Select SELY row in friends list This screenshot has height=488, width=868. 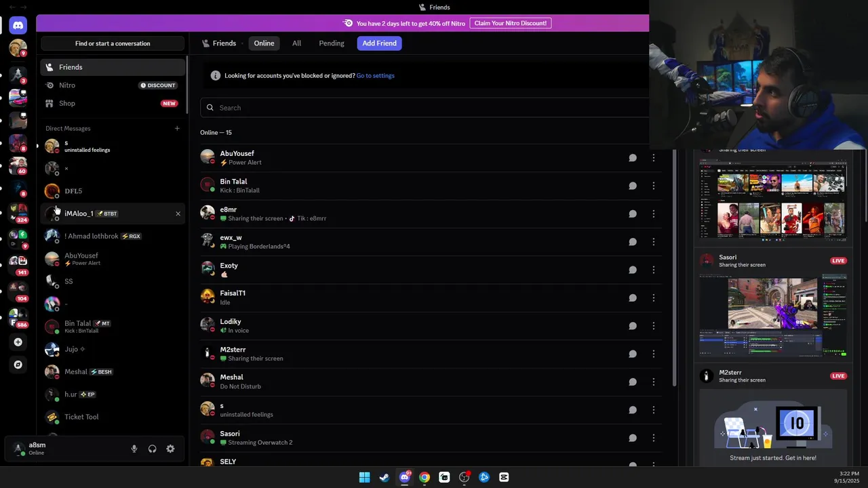click(431, 461)
